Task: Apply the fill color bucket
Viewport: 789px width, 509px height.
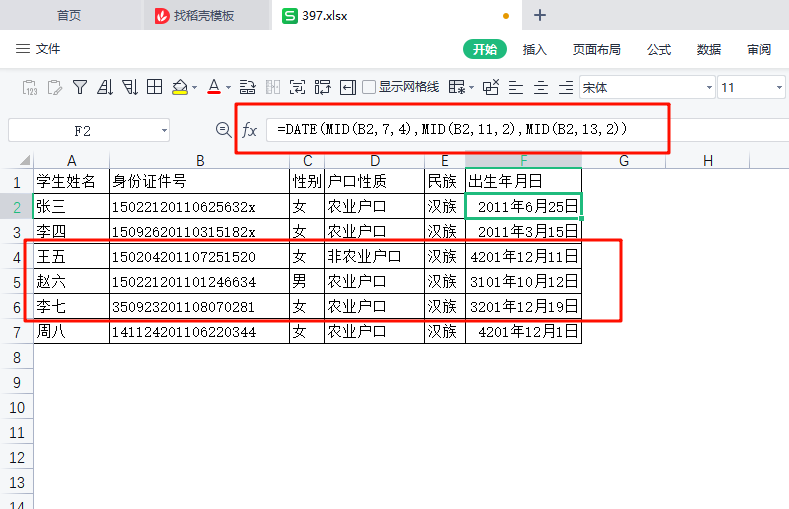Action: click(180, 88)
